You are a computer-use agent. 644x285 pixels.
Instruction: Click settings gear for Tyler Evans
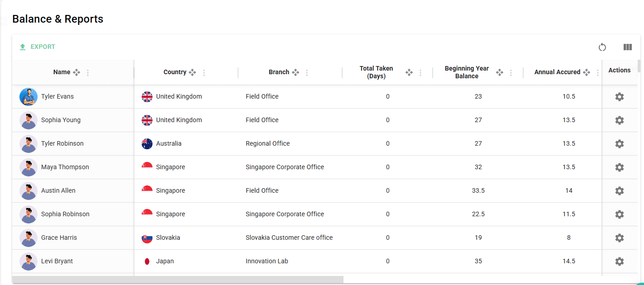619,97
